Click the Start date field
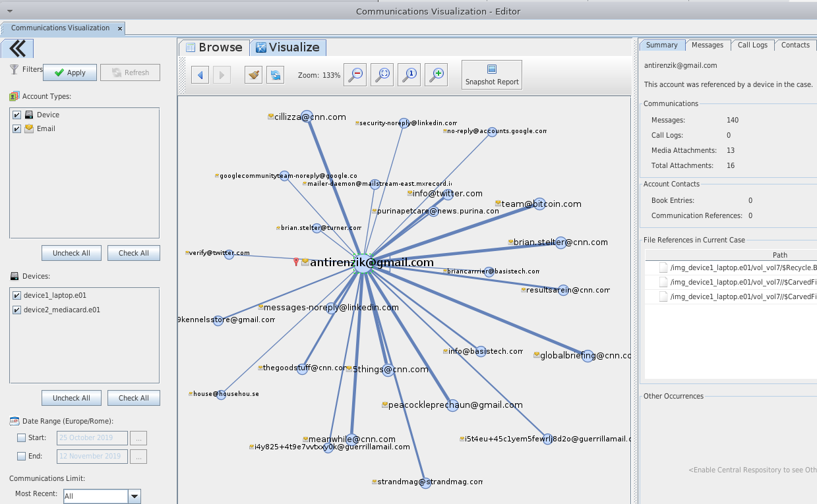The image size is (817, 504). point(92,437)
